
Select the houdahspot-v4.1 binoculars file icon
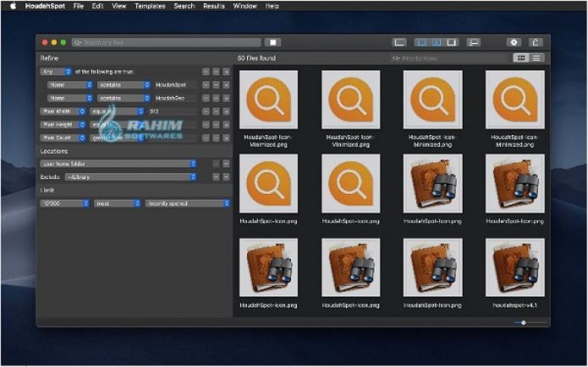pos(514,268)
